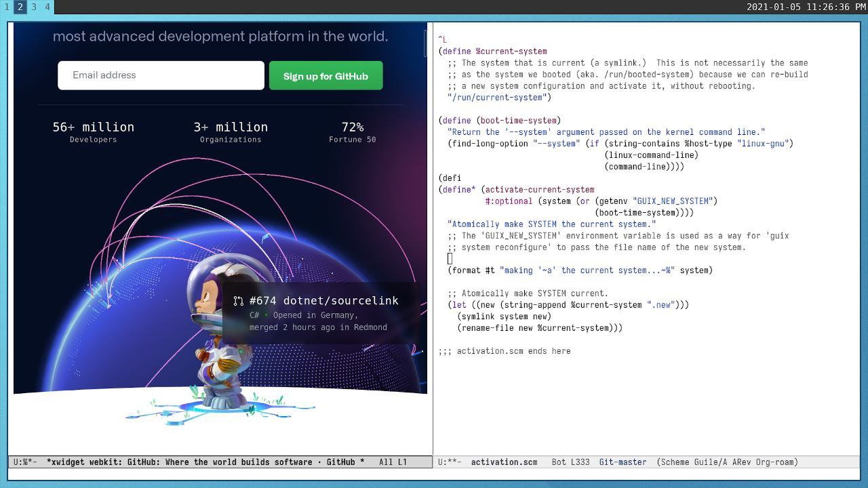Switch to workspace 2
This screenshot has width=868, height=488.
(x=20, y=7)
